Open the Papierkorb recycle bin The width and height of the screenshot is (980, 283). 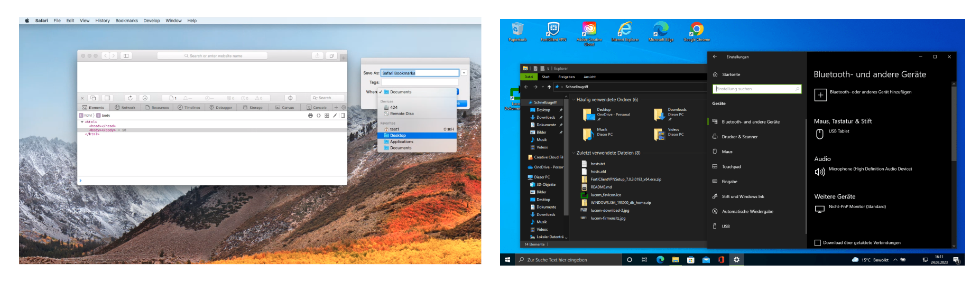click(517, 31)
